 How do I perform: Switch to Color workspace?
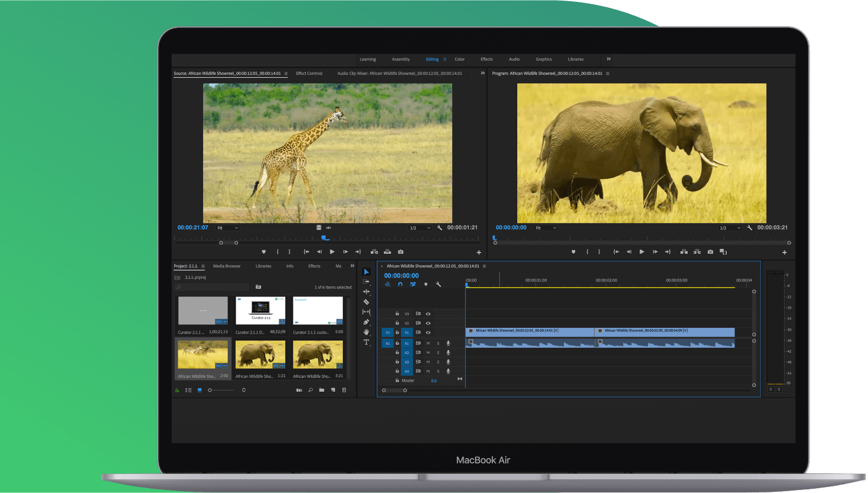[x=459, y=59]
